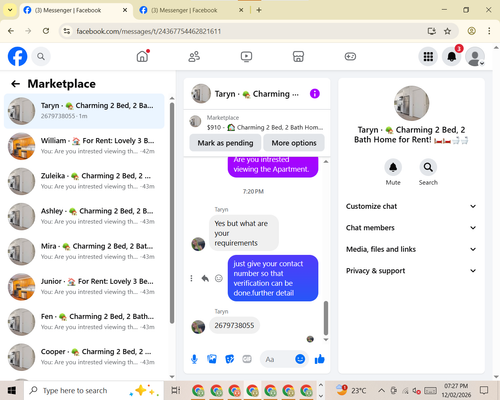The image size is (500, 400).
Task: React to the message with smiley icon
Action: coord(219,278)
